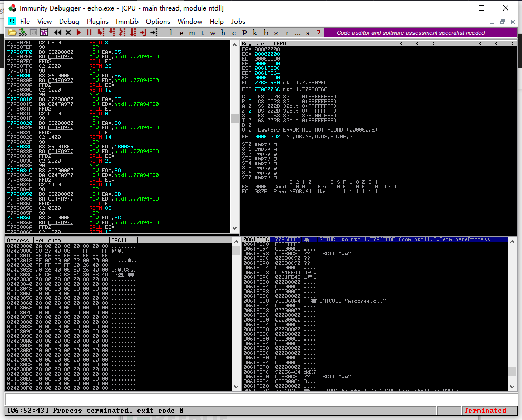522x420 pixels.
Task: Open the Jobs menu
Action: click(239, 21)
